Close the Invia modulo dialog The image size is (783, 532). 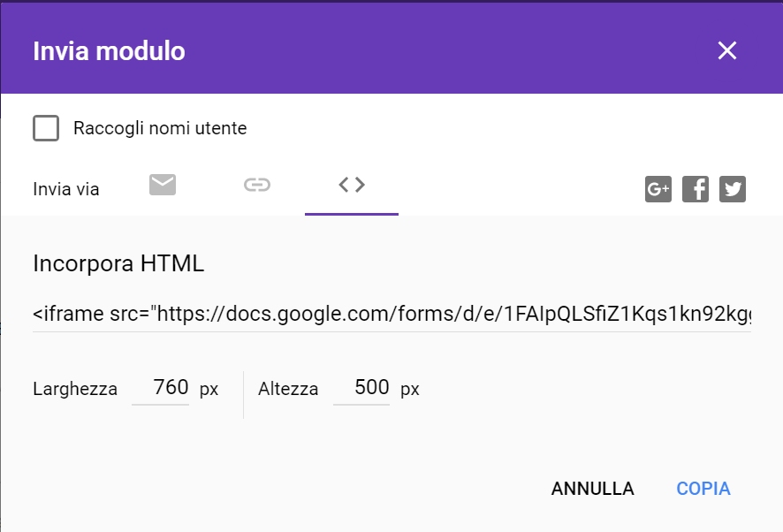pos(727,51)
